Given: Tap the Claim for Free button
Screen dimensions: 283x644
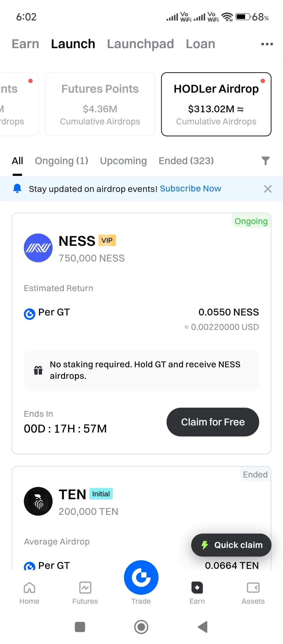Looking at the screenshot, I should coord(213,422).
